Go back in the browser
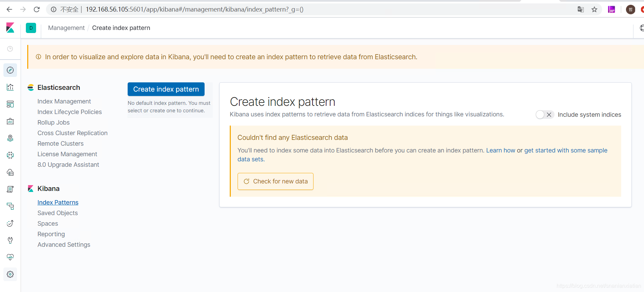The height and width of the screenshot is (292, 644). click(x=9, y=10)
